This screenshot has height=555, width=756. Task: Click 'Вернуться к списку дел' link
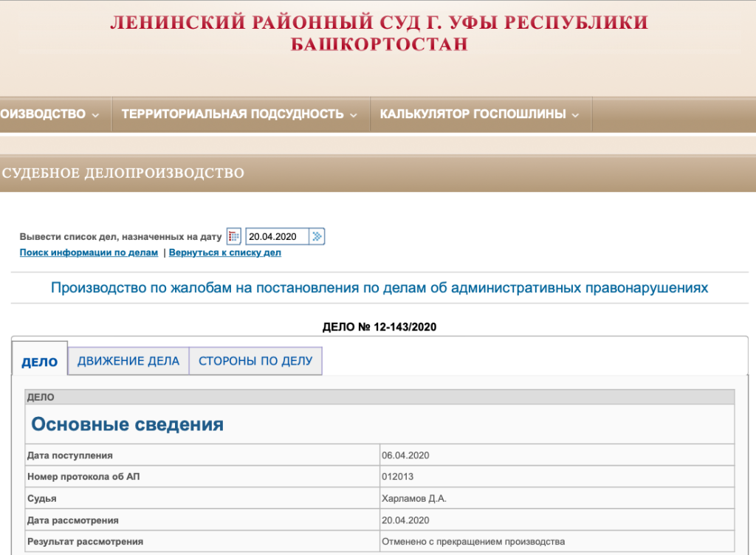pos(224,252)
